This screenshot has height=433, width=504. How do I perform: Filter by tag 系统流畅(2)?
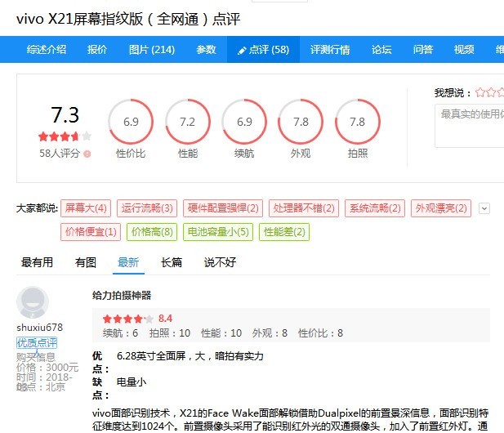375,208
